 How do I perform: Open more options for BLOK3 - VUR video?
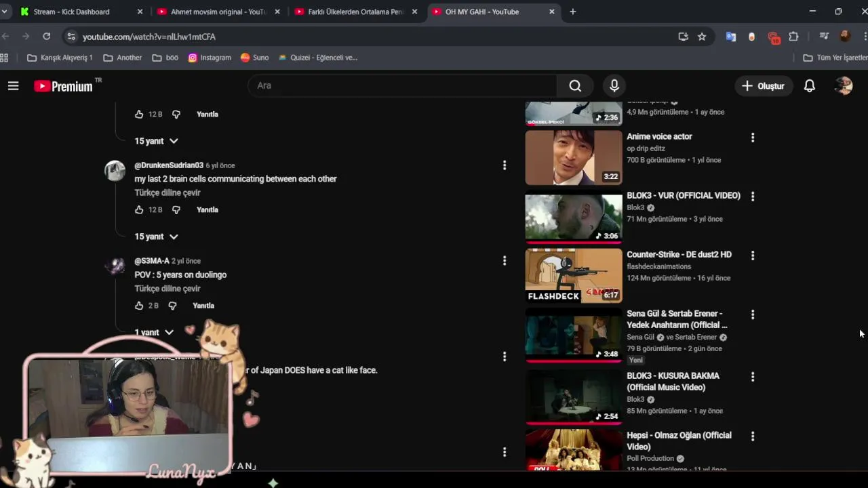752,197
